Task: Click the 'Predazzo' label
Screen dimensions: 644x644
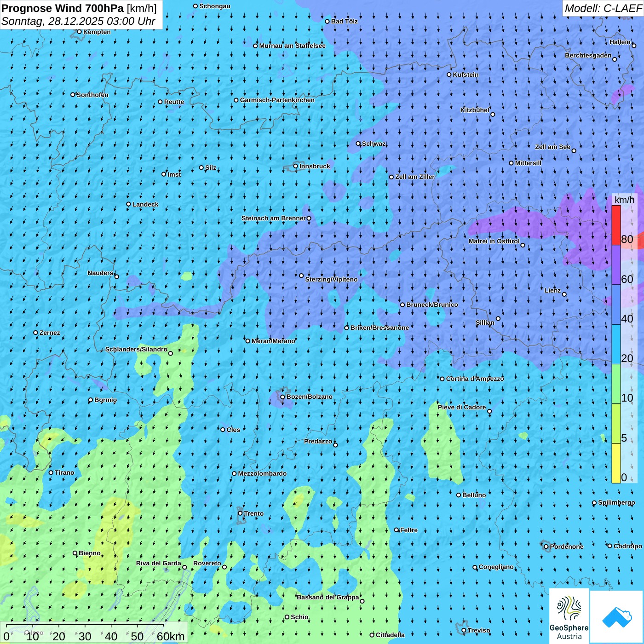Action: pyautogui.click(x=318, y=441)
